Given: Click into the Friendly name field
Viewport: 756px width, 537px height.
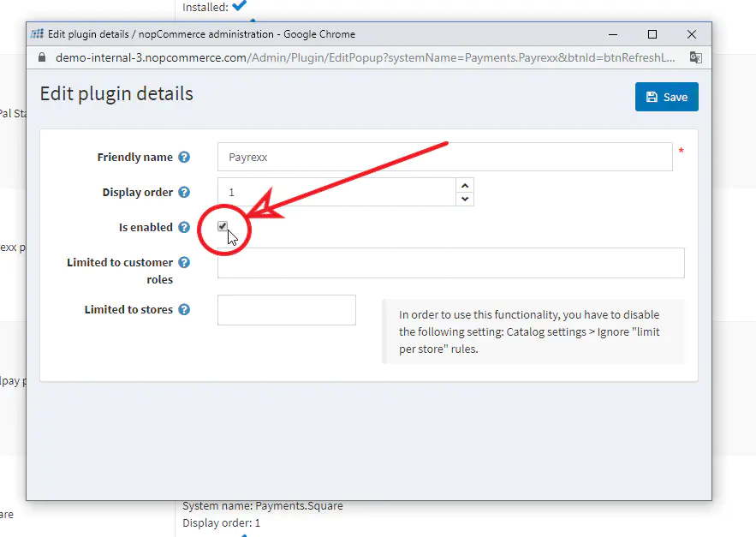Looking at the screenshot, I should (x=444, y=158).
